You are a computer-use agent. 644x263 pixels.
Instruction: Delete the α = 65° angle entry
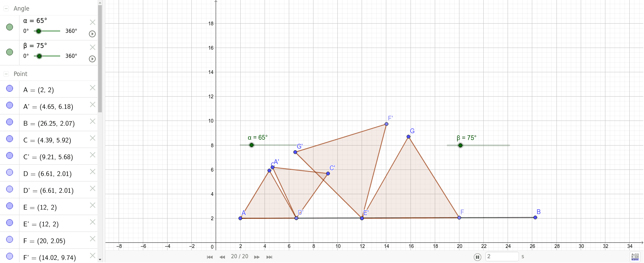pyautogui.click(x=93, y=22)
